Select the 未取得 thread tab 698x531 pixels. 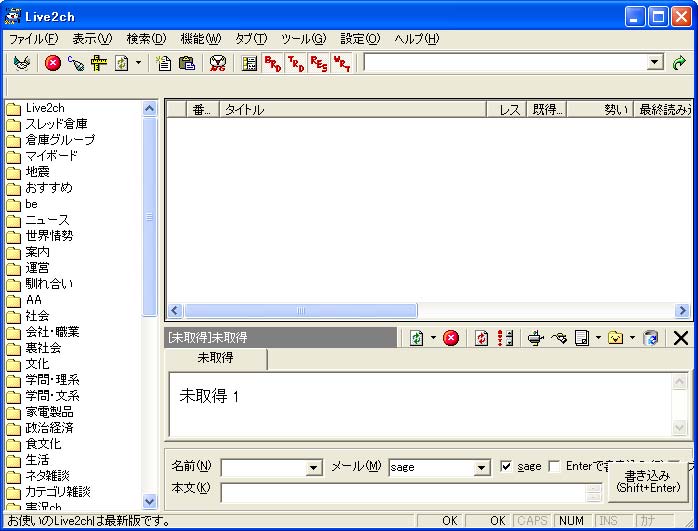coord(215,358)
